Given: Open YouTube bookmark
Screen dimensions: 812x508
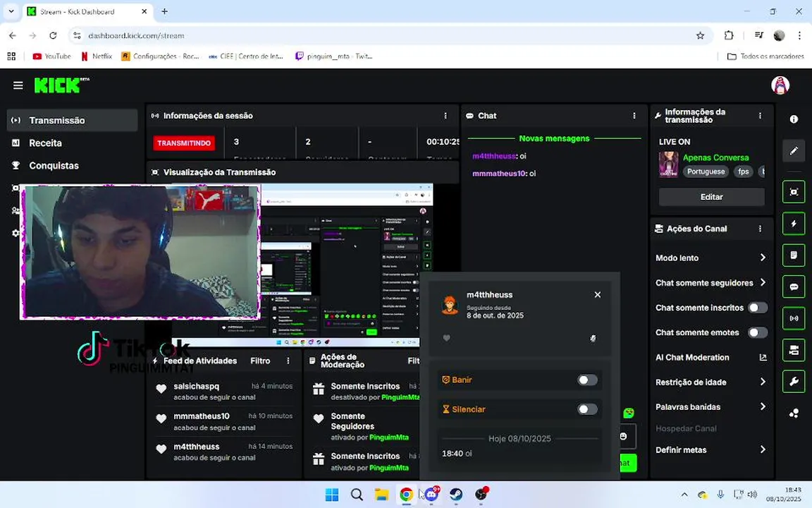Looking at the screenshot, I should (x=51, y=56).
